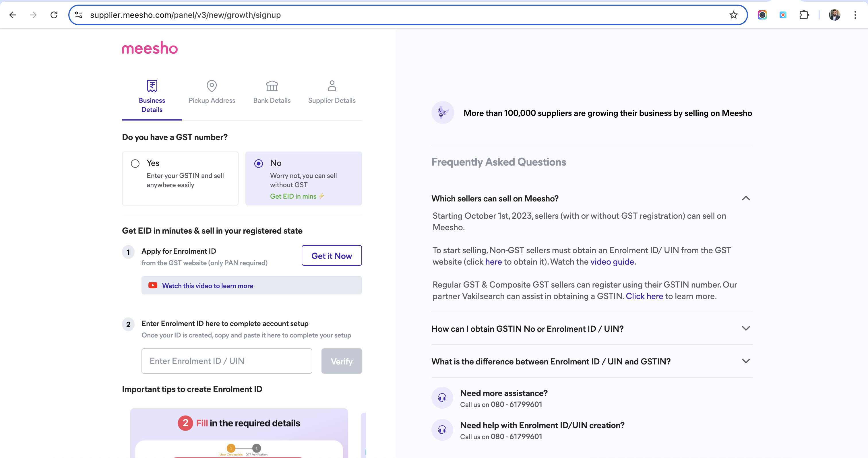868x458 pixels.
Task: Click headset icon beside Enrolment ID/UIN creation help
Action: (x=442, y=430)
